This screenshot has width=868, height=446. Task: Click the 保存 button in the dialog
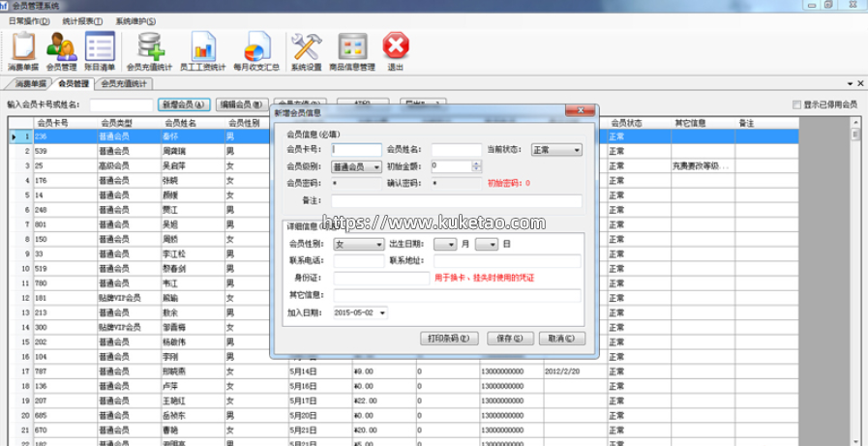tap(510, 338)
